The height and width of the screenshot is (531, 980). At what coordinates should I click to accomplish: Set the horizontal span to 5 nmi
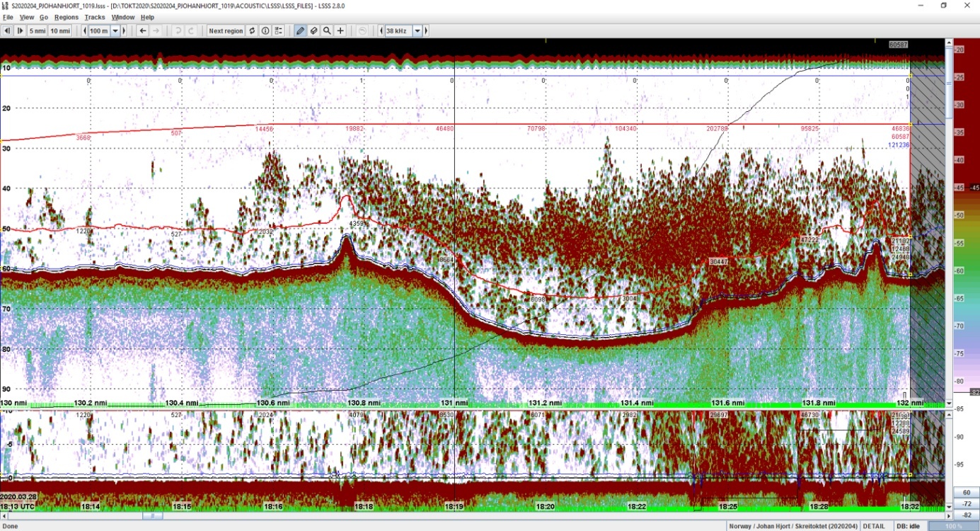tap(38, 31)
